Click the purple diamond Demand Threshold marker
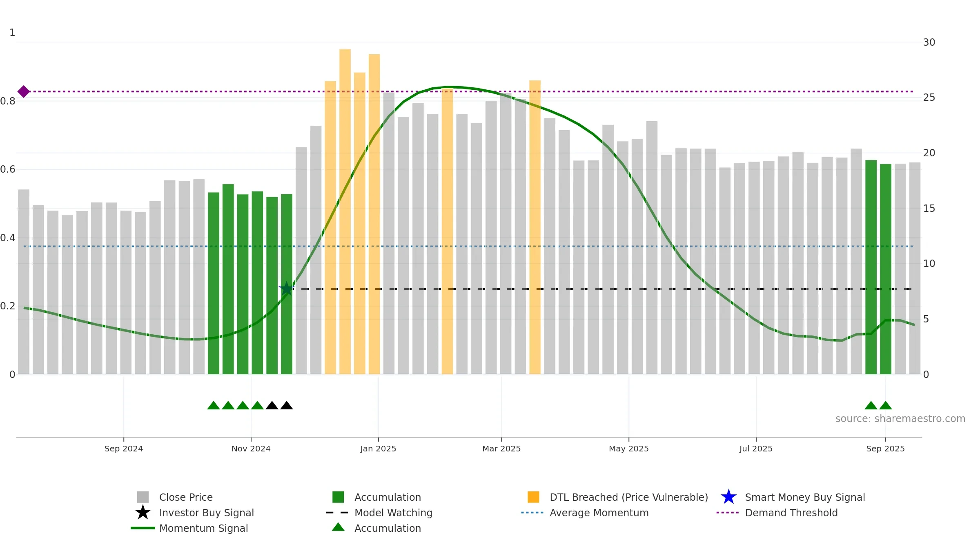Image resolution: width=980 pixels, height=551 pixels. point(24,91)
